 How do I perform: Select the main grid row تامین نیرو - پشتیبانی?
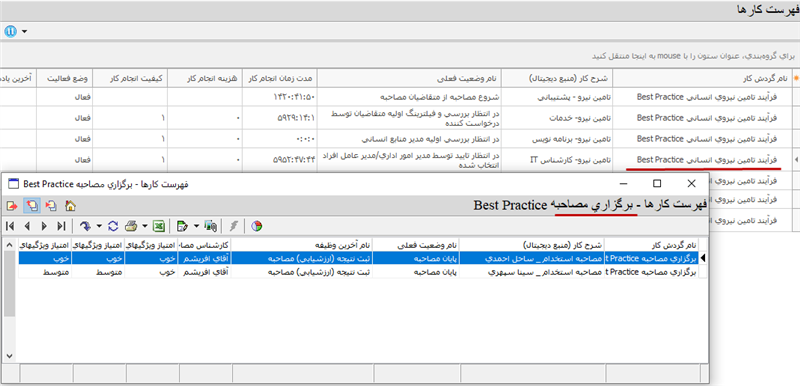click(x=395, y=95)
